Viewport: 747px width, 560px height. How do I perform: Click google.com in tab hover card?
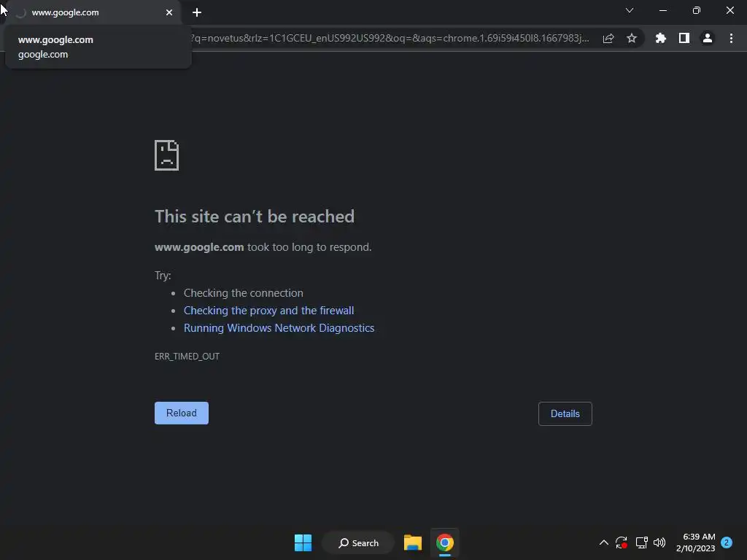coord(43,55)
